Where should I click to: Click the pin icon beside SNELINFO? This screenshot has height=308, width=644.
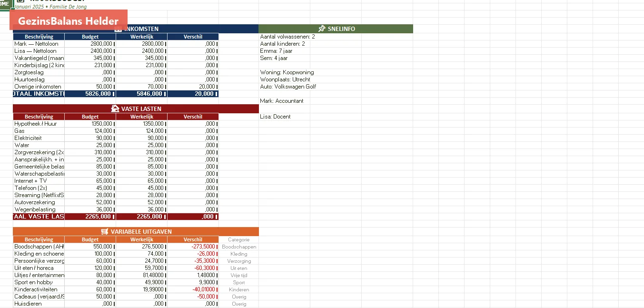pos(322,29)
